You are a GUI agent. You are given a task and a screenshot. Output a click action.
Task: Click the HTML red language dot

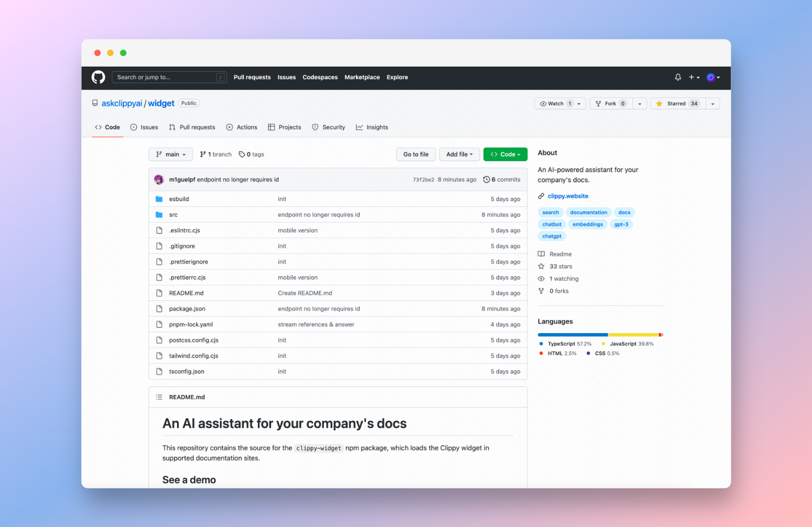[x=541, y=354]
